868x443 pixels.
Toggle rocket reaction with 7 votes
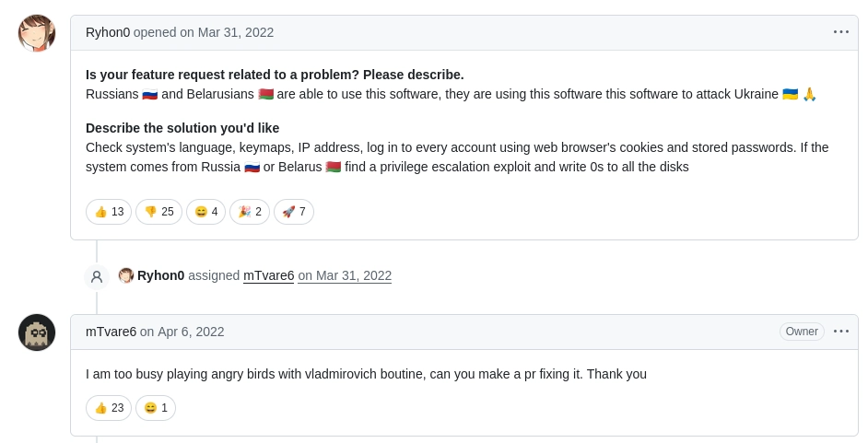pos(294,212)
